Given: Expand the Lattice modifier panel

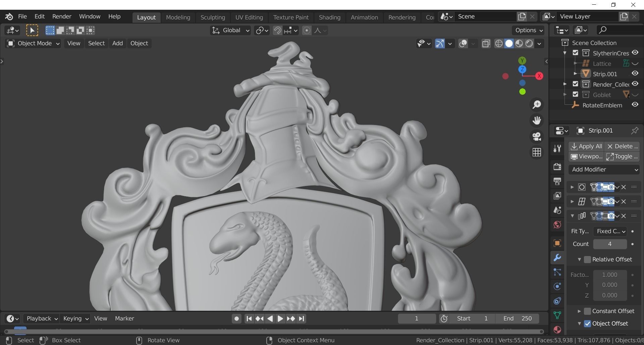Looking at the screenshot, I should click(x=572, y=201).
